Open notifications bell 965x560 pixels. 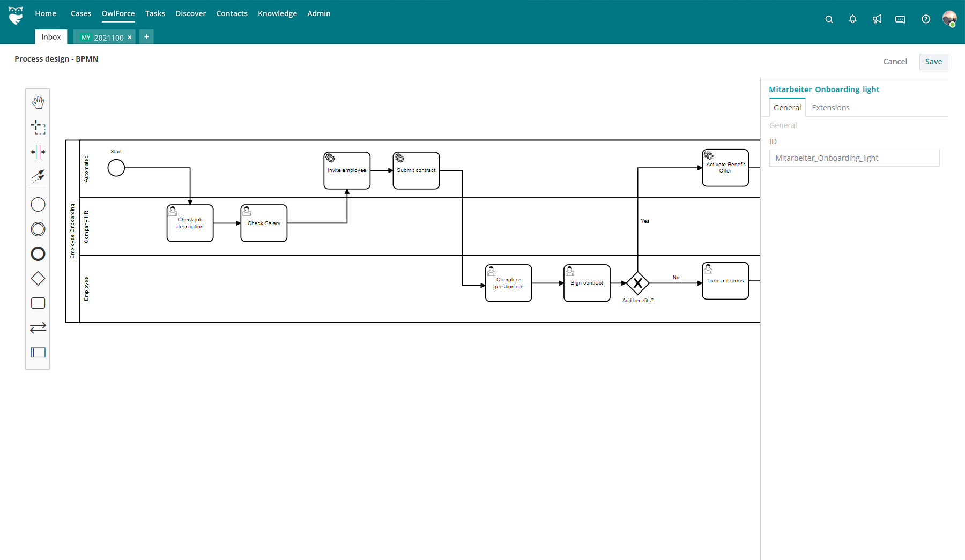[x=852, y=19]
